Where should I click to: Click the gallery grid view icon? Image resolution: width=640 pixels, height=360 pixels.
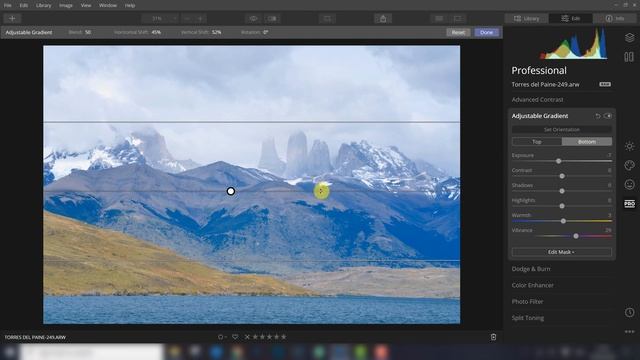[439, 18]
